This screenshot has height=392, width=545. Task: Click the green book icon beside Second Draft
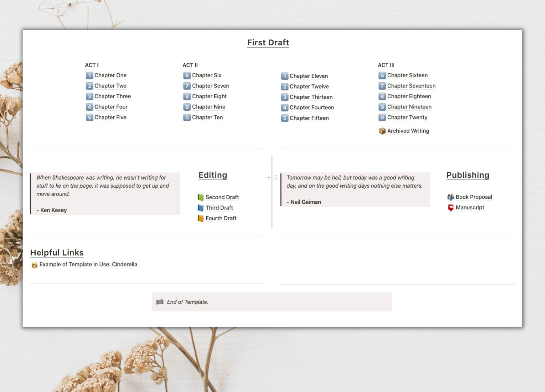pos(201,197)
